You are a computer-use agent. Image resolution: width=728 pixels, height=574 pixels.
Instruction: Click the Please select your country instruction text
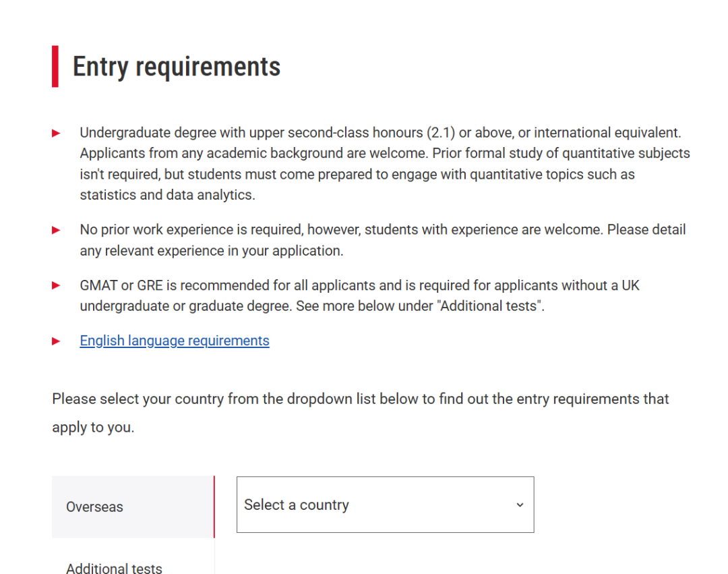pos(360,399)
